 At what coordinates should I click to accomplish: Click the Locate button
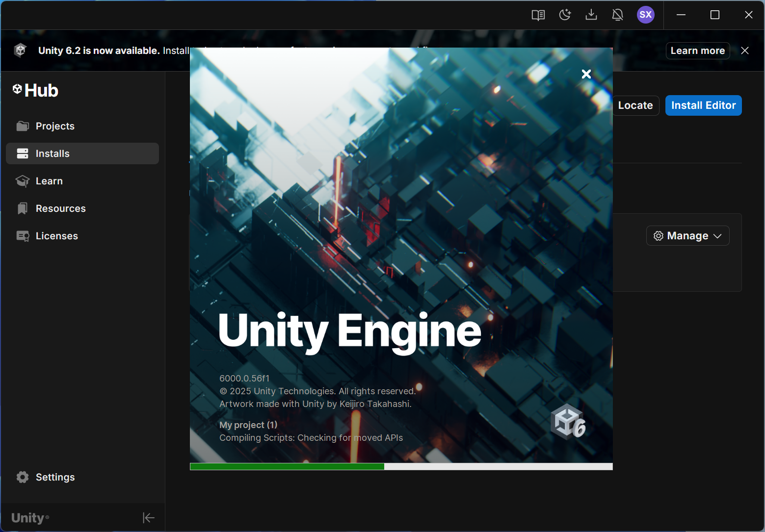coord(635,105)
